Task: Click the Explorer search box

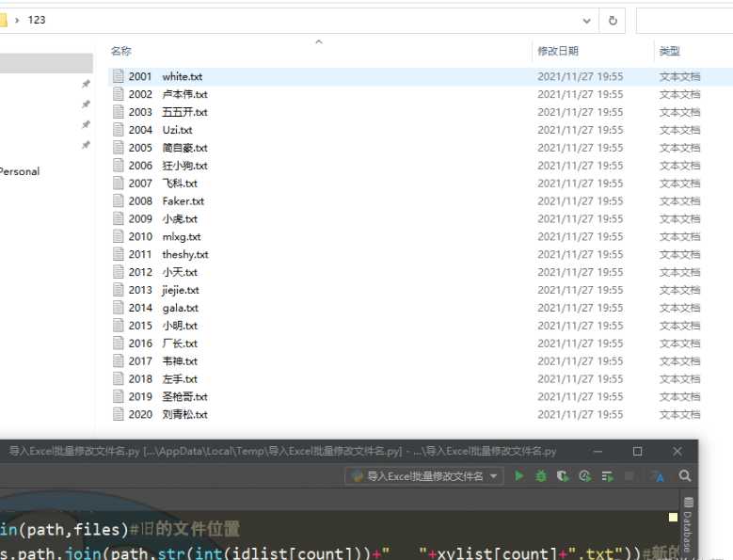Action: click(x=684, y=21)
